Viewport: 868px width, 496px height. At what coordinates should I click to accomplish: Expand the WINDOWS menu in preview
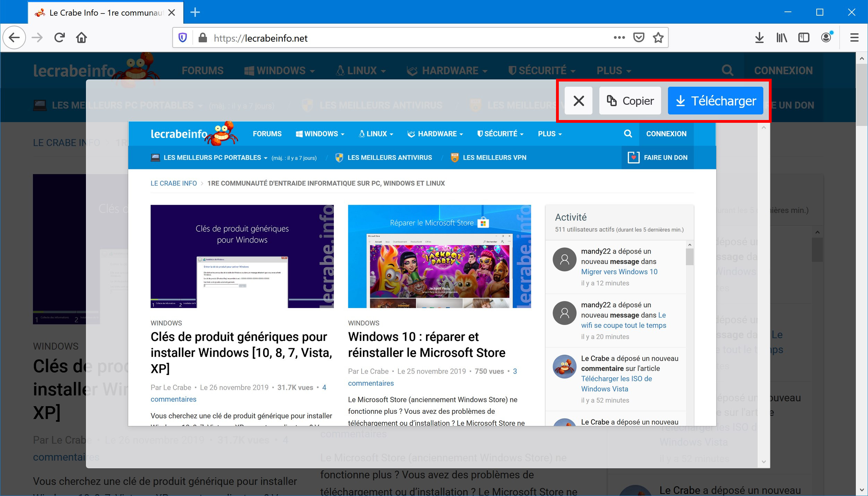(x=320, y=134)
